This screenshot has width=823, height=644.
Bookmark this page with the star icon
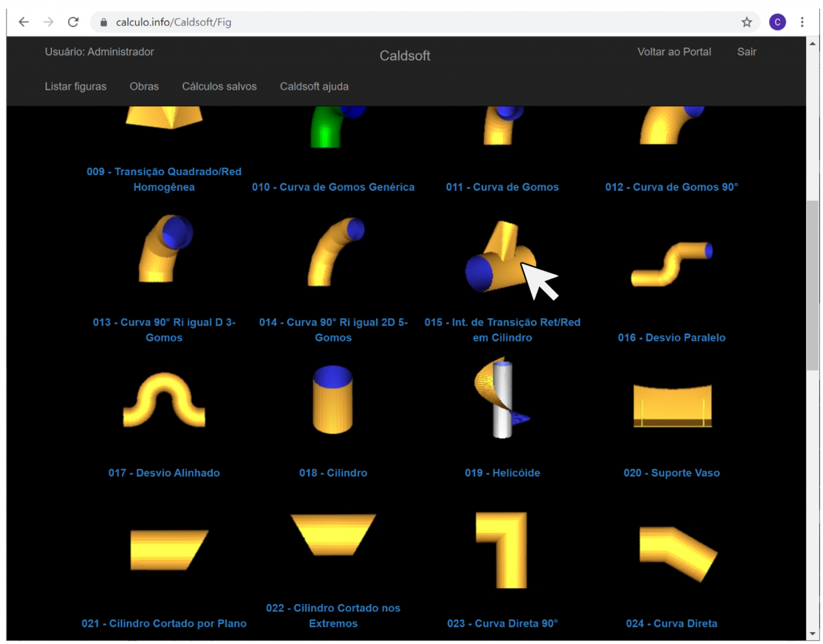[746, 22]
